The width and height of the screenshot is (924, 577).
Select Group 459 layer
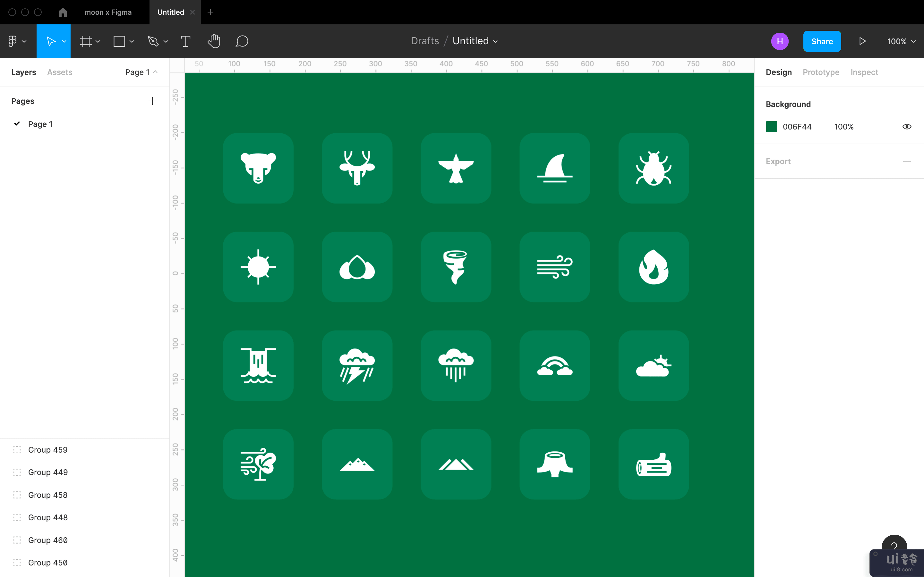coord(48,449)
